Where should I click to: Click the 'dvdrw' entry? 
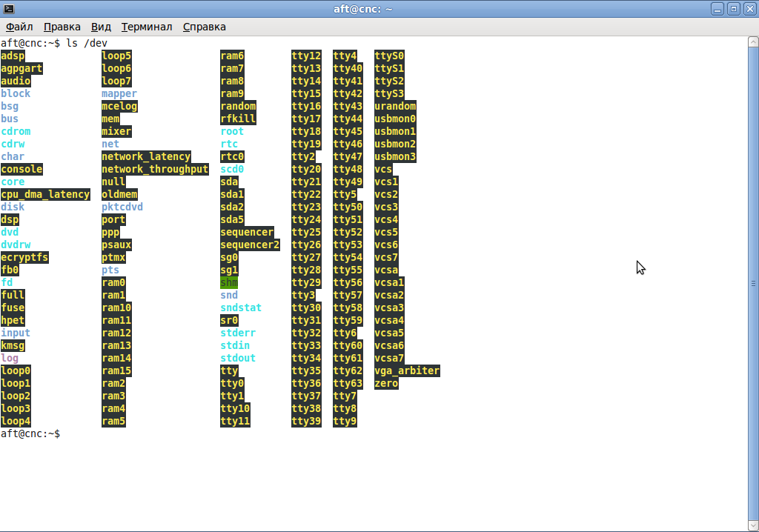pyautogui.click(x=16, y=245)
